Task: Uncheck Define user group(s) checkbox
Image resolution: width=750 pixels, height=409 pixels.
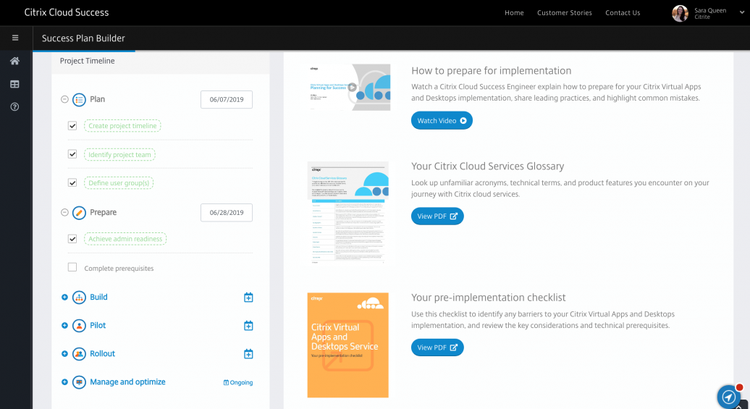Action: click(x=72, y=183)
